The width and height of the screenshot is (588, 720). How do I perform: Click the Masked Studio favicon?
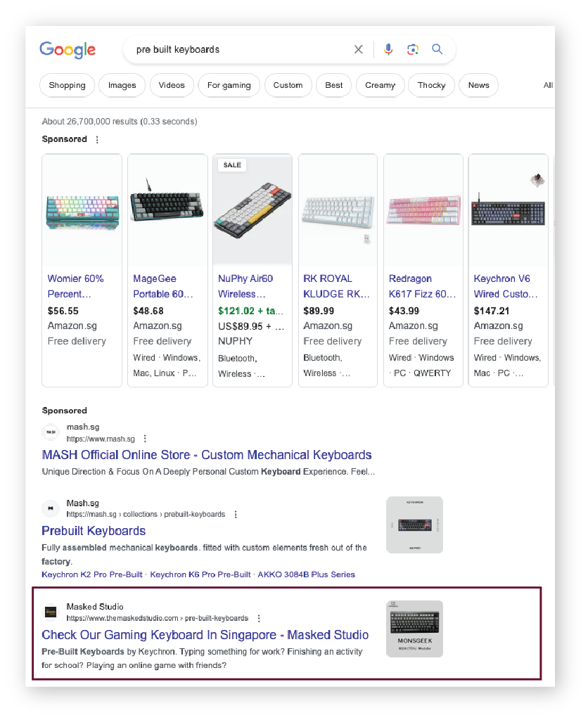51,612
